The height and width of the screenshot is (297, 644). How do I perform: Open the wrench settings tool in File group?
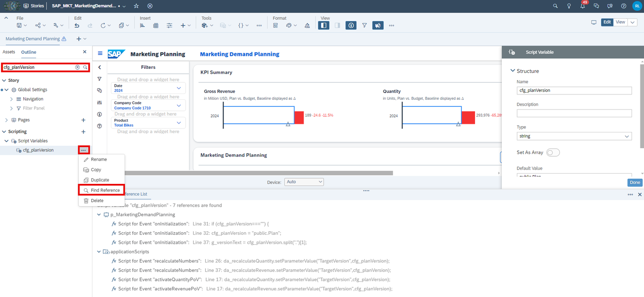tap(56, 25)
